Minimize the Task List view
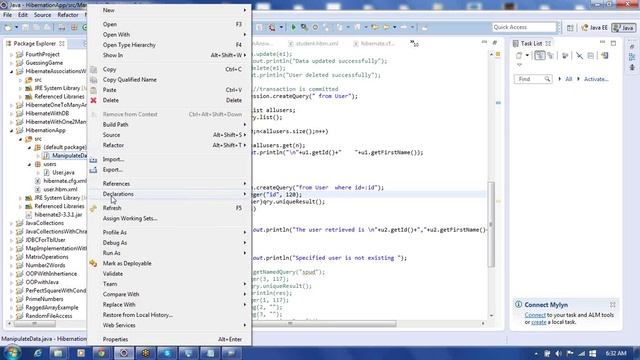 point(602,42)
